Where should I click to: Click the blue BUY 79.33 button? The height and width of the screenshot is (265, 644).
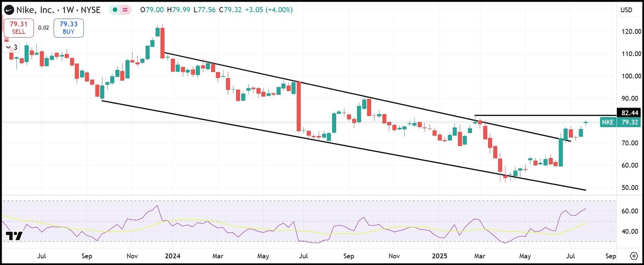68,28
